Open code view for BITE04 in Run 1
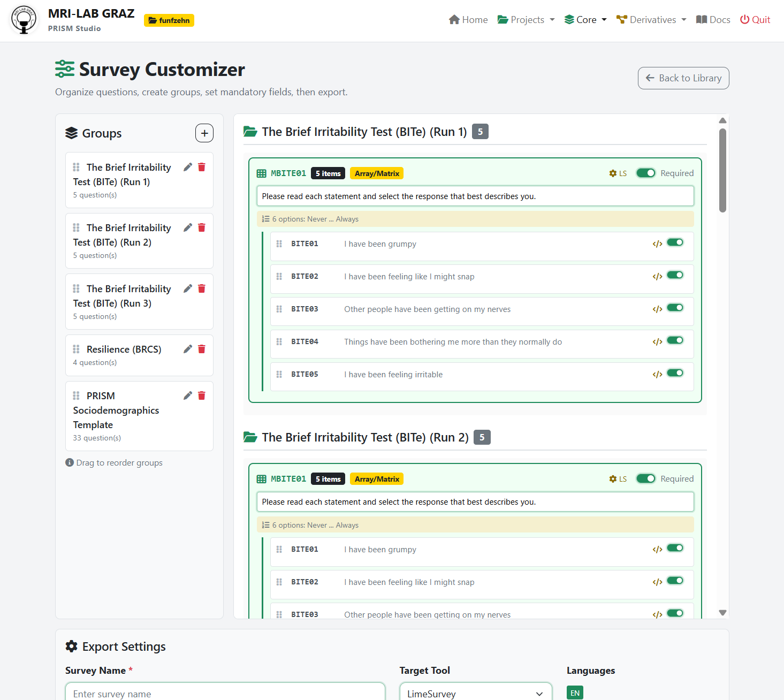This screenshot has width=784, height=700. (657, 342)
